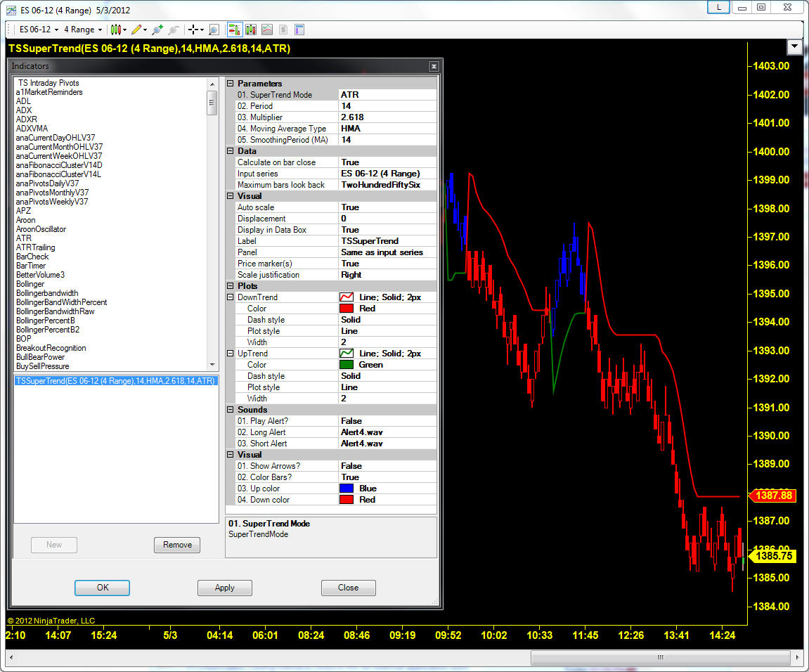The width and height of the screenshot is (809, 672).
Task: Click the UpTrend Green color swatch
Action: [347, 365]
